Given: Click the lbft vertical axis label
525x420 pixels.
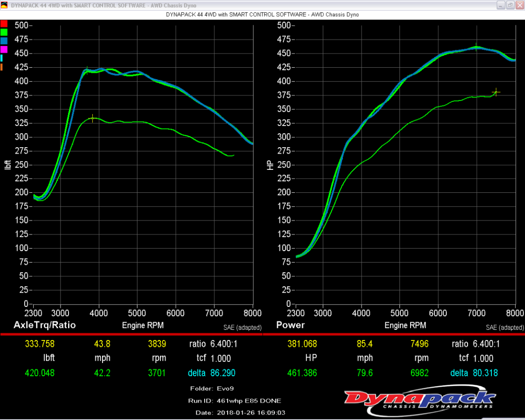Looking at the screenshot, I should (7, 165).
